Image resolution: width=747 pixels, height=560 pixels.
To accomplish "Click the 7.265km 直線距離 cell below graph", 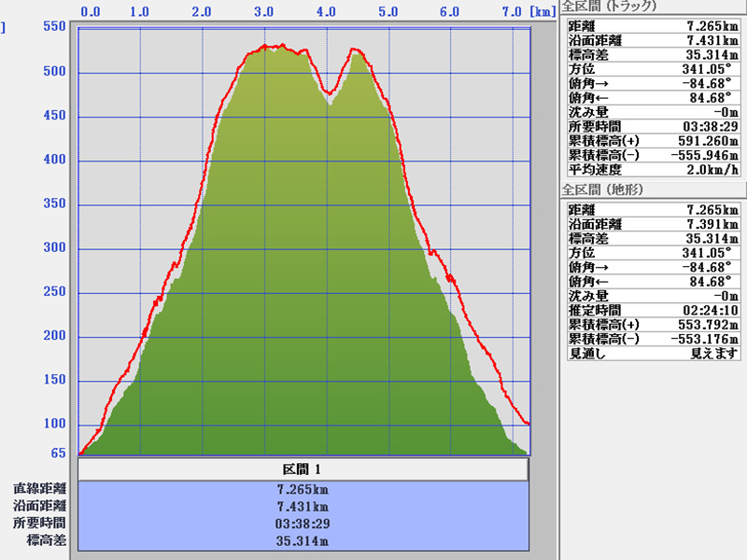I will tap(303, 489).
